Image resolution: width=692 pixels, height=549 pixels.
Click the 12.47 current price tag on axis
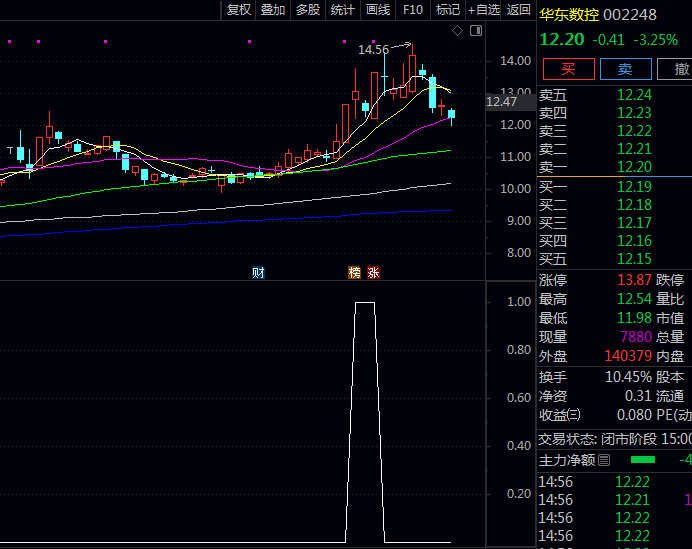(501, 102)
